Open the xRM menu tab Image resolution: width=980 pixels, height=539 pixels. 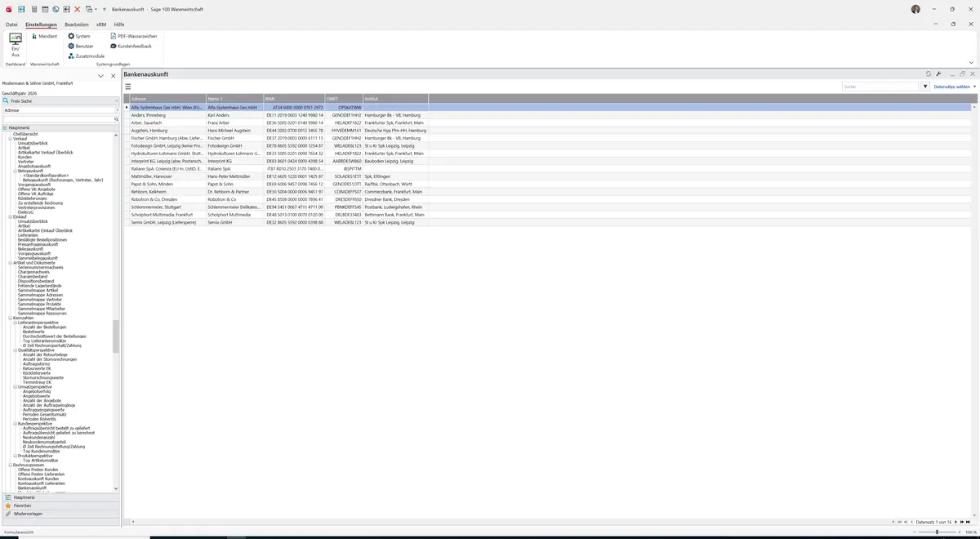tap(101, 24)
